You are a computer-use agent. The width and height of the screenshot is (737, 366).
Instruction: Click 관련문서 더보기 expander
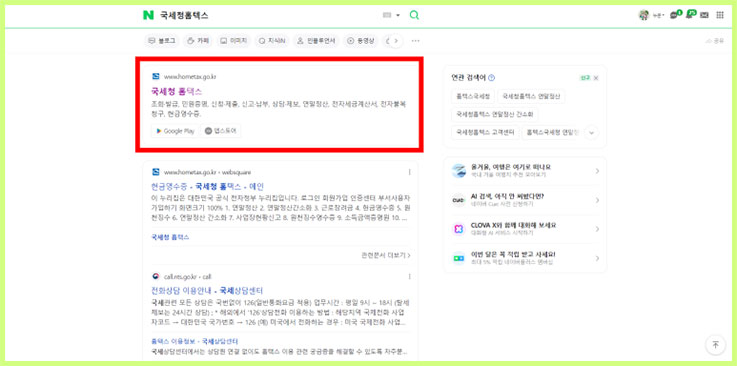[386, 255]
